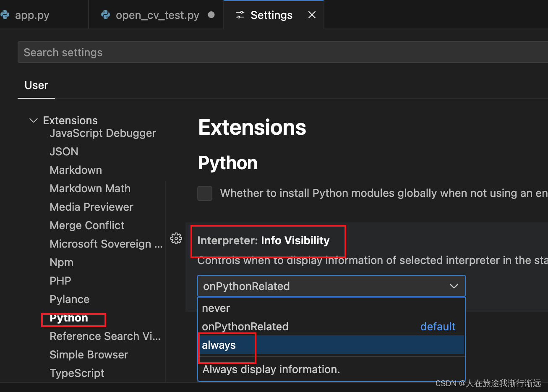Open Npm extension settings
This screenshot has height=392, width=548.
[x=61, y=262]
